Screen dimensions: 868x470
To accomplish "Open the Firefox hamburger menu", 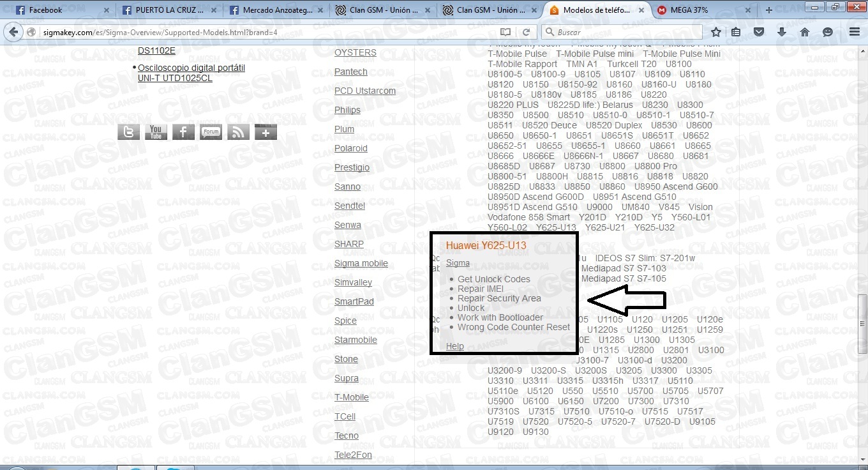I will coord(855,32).
